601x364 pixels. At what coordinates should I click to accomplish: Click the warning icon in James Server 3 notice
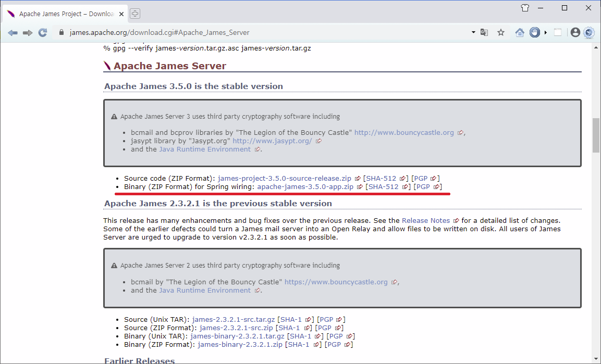[114, 117]
